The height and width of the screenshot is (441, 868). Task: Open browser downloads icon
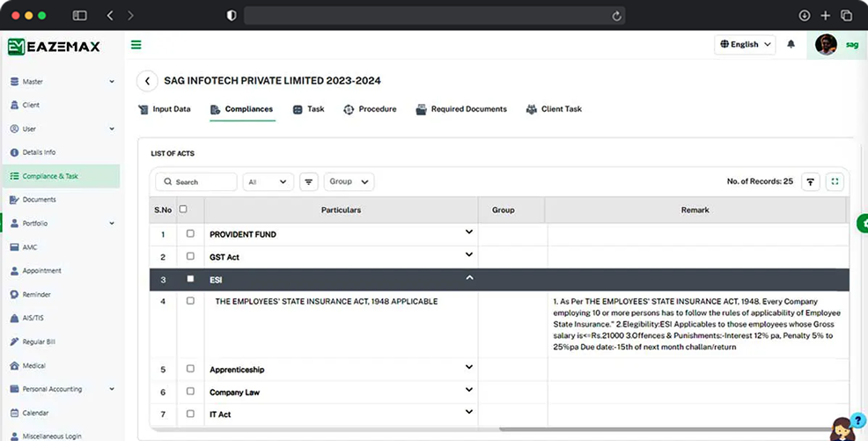click(805, 16)
